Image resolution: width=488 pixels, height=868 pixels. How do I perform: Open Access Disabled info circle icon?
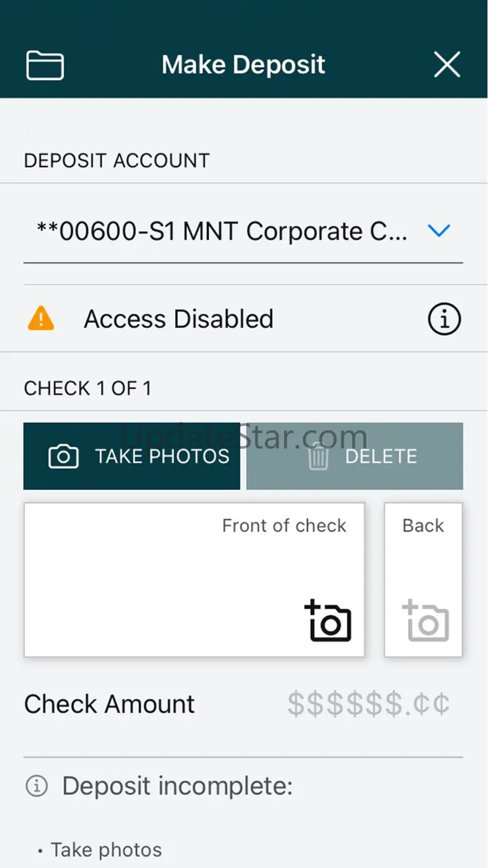[444, 319]
